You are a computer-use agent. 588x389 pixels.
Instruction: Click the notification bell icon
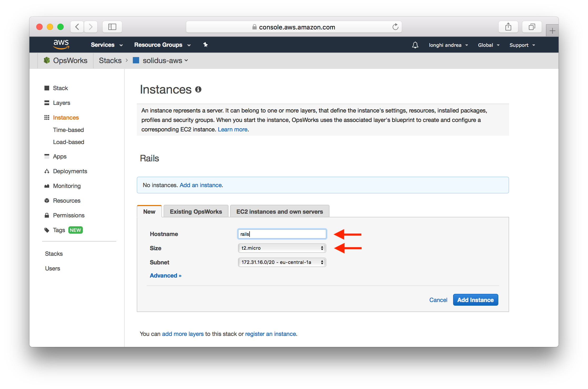click(x=415, y=45)
